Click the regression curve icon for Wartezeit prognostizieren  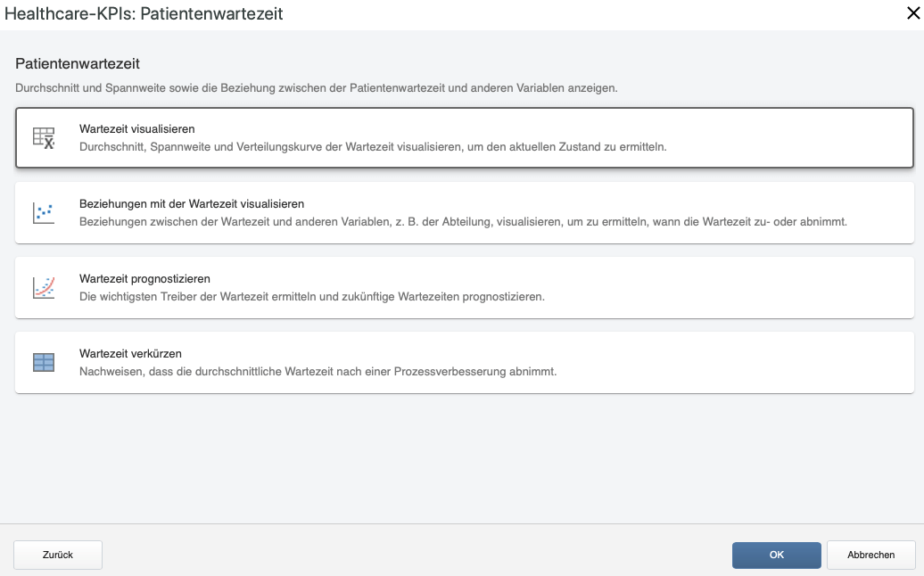point(44,288)
